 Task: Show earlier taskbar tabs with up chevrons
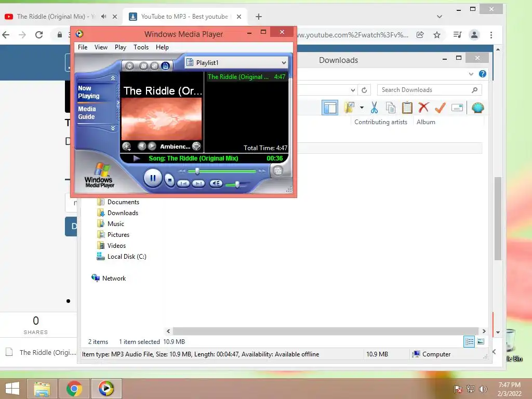[113, 78]
